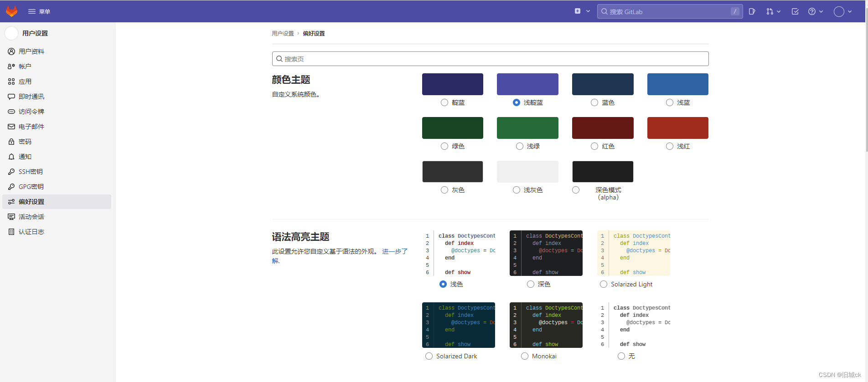Screen dimensions: 868x382
Task: Select the 红色 radio button
Action: click(x=594, y=146)
